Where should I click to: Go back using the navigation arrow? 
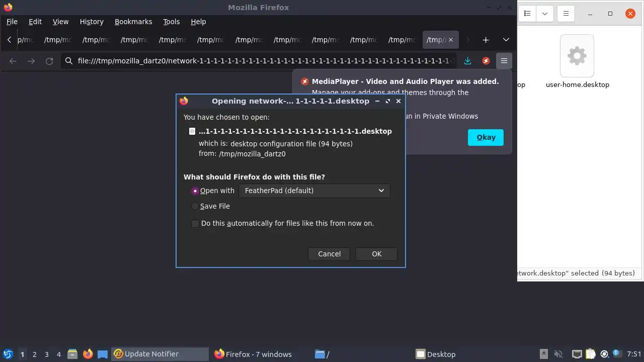[x=13, y=61]
